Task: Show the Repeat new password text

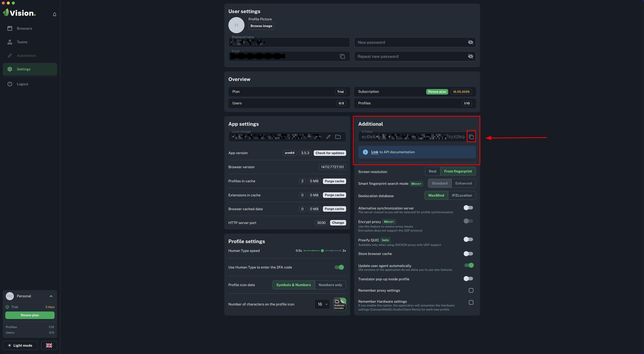Action: coord(470,56)
